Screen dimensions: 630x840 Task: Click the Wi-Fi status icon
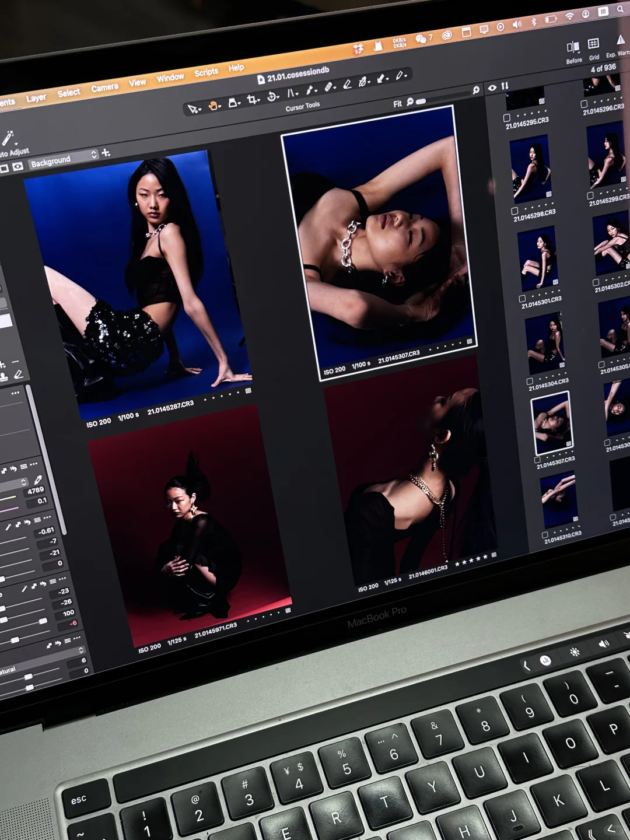pos(569,16)
